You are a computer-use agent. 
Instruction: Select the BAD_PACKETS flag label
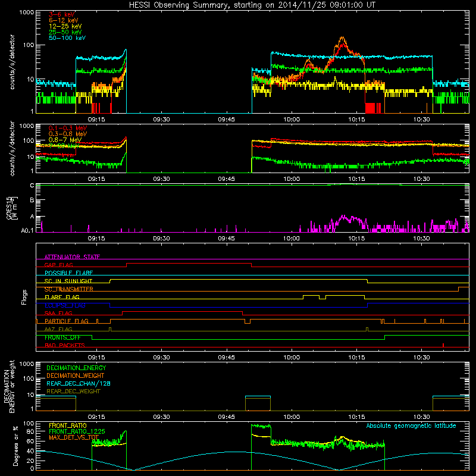tap(65, 345)
